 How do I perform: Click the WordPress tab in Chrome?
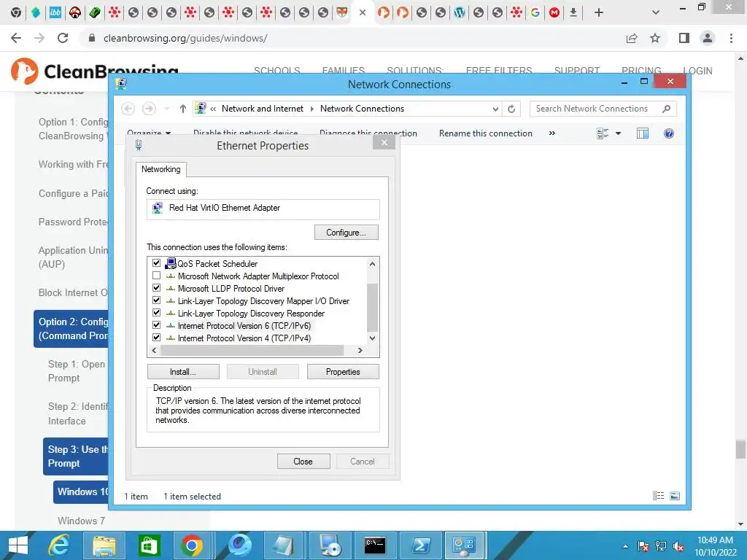460,13
